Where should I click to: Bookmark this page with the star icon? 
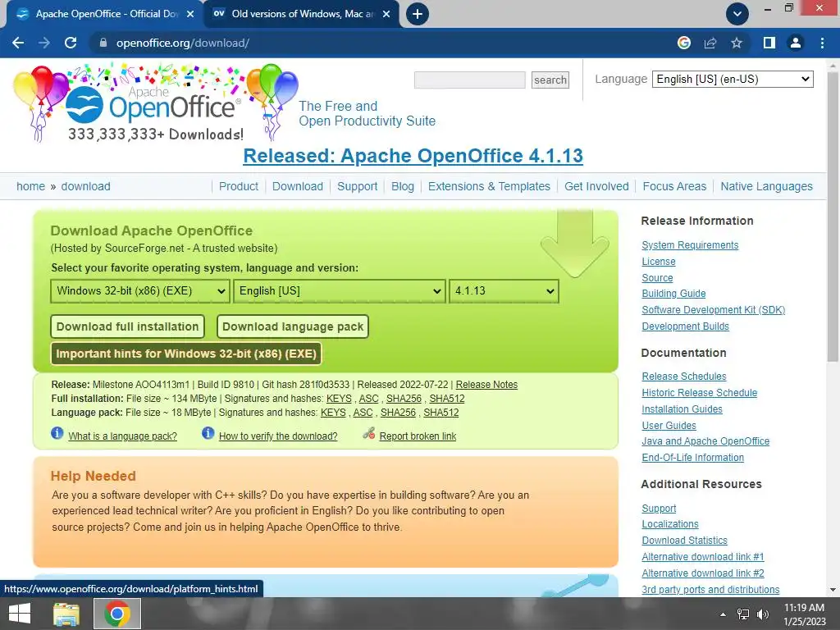click(x=737, y=43)
